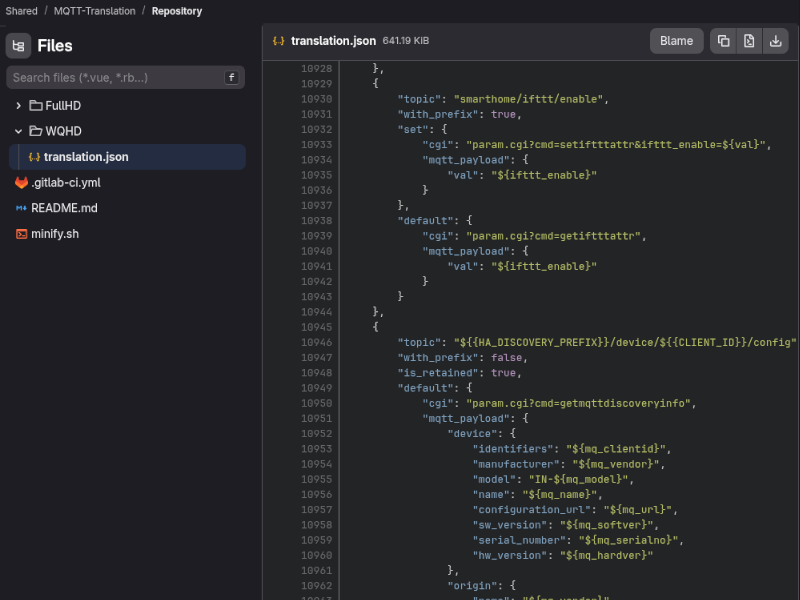Image resolution: width=800 pixels, height=600 pixels.
Task: Click line number 10938
Action: pos(316,221)
